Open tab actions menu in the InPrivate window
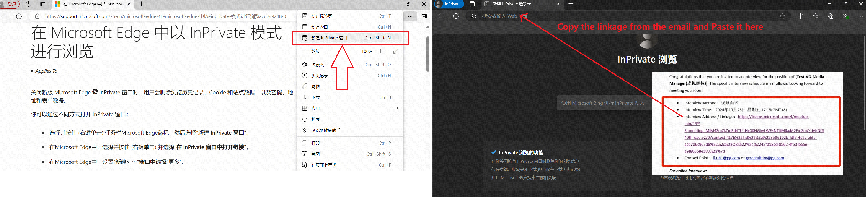 click(473, 4)
